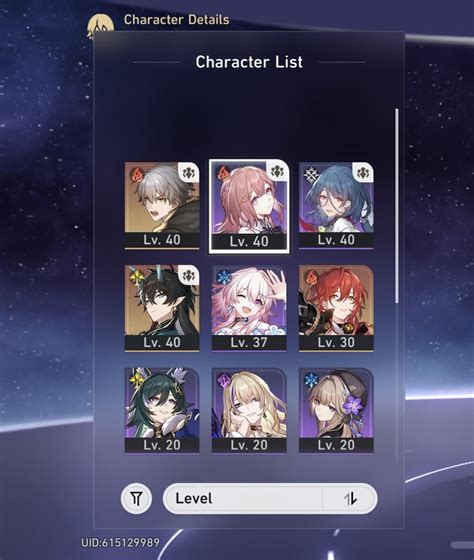Screen dimensions: 474x560
Task: Click the character list scrollbar
Action: point(397,206)
